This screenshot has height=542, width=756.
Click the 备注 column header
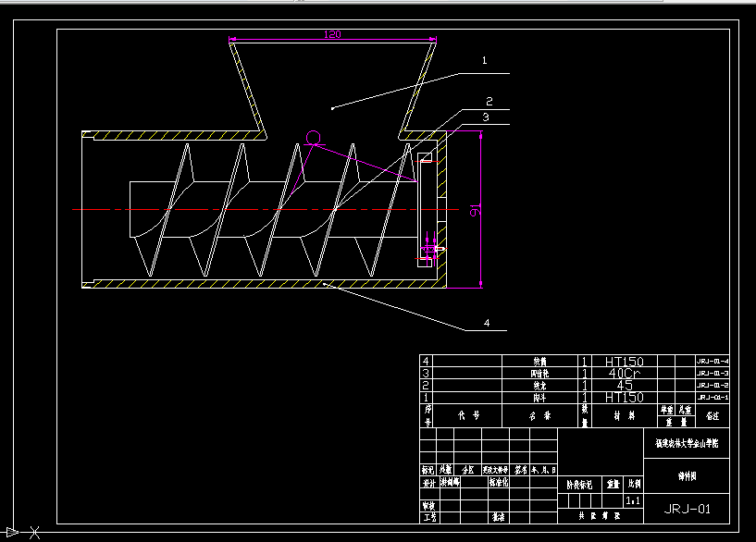(x=713, y=416)
